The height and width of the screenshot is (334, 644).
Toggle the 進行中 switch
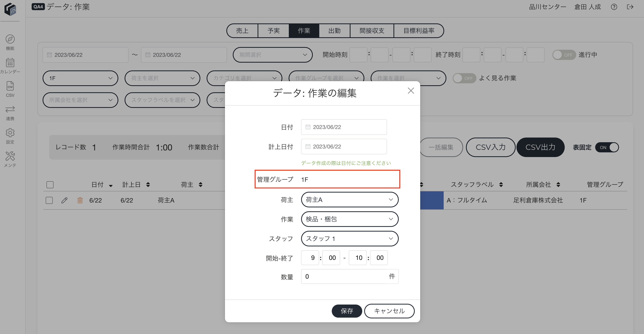click(564, 55)
